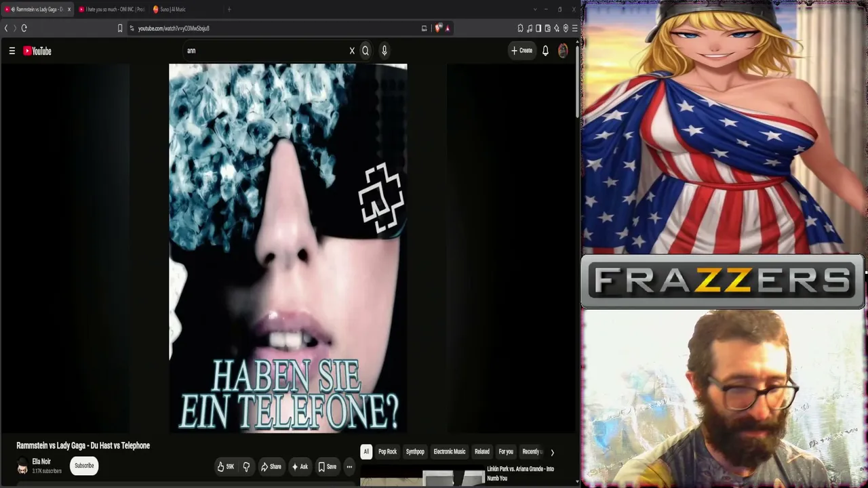
Task: Open the browser main hamburger menu
Action: (575, 28)
